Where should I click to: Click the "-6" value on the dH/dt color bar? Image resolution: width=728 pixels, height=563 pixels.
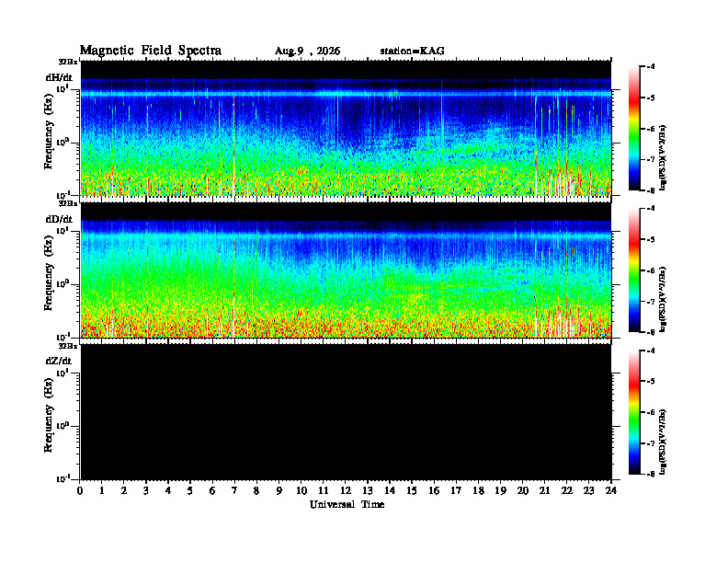tap(651, 129)
